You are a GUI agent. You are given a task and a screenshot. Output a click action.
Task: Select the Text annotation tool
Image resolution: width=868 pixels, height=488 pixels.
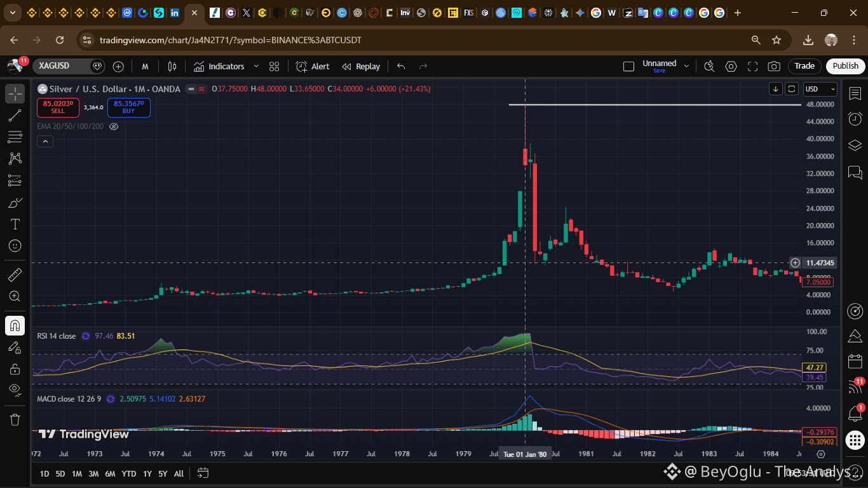[x=15, y=224]
